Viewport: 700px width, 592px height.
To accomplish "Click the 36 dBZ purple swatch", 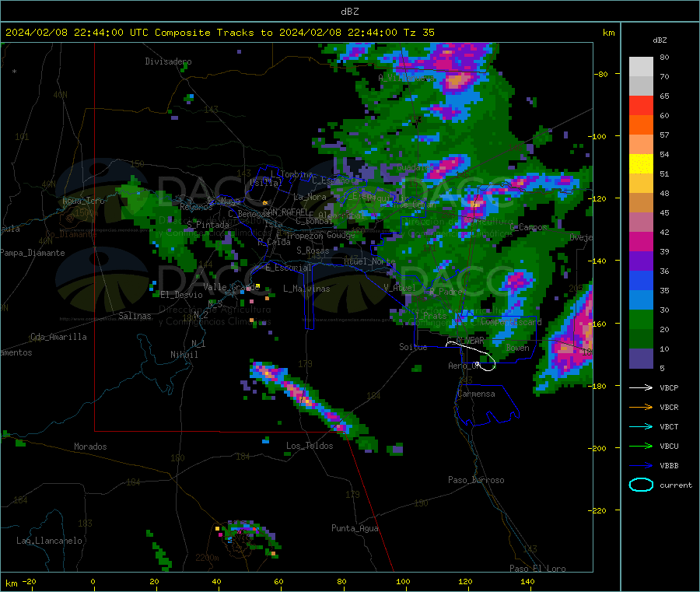I will tap(641, 261).
